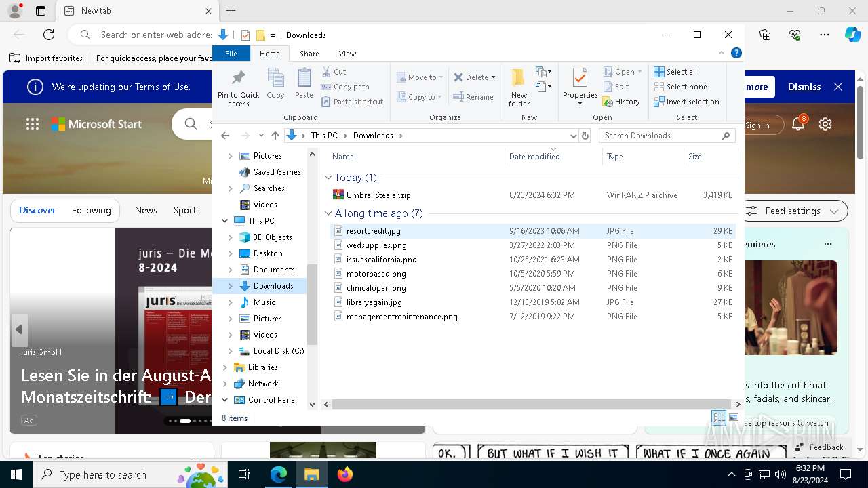Click Properties quick access toolbar icon
This screenshot has width=868, height=488.
click(245, 35)
